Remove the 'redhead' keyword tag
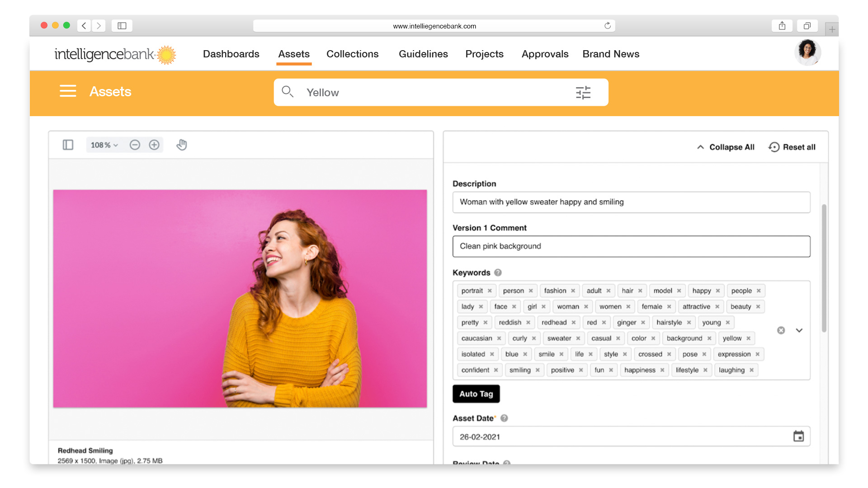 573,323
